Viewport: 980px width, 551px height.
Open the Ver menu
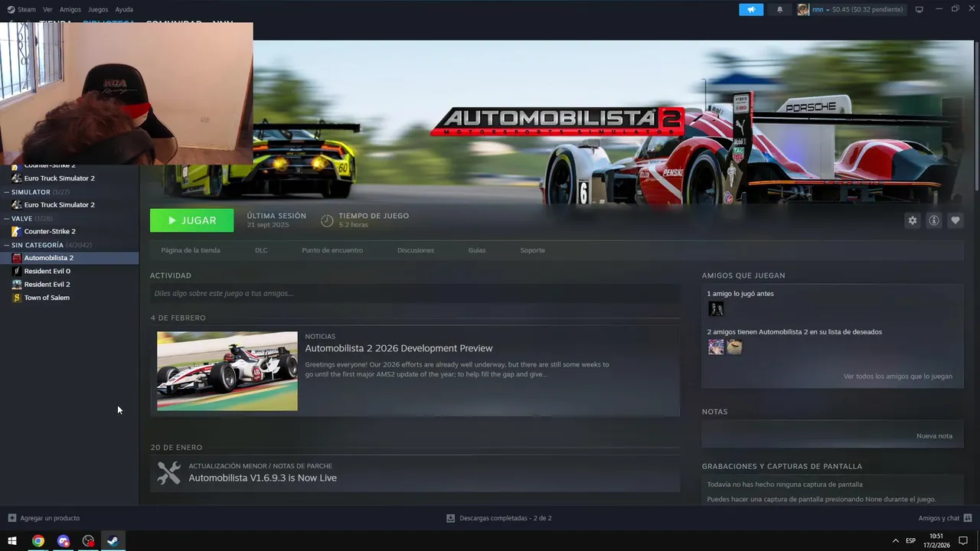[47, 9]
